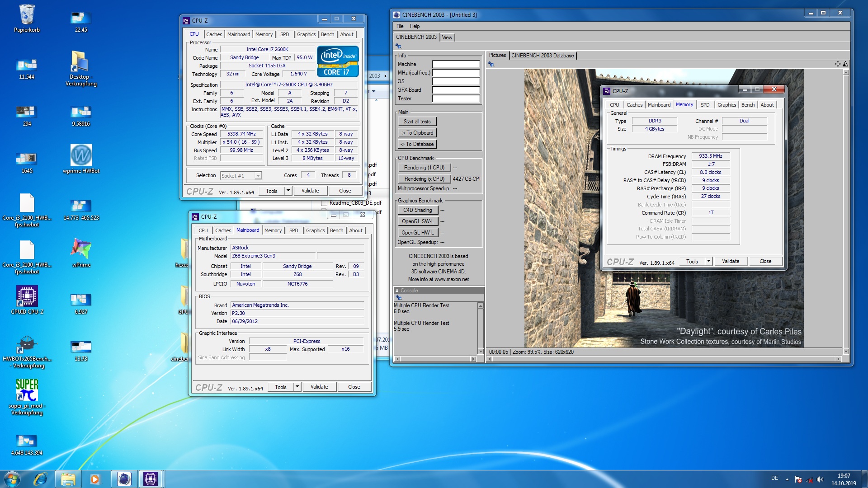
Task: Click the picture view horizontal scrollbar
Action: 664,359
